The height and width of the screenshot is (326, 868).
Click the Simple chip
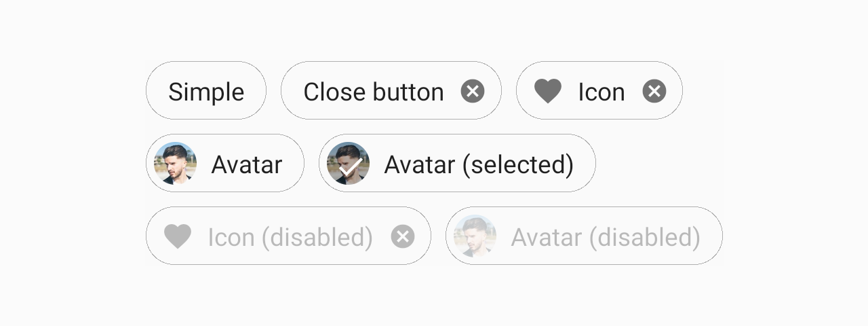(206, 91)
